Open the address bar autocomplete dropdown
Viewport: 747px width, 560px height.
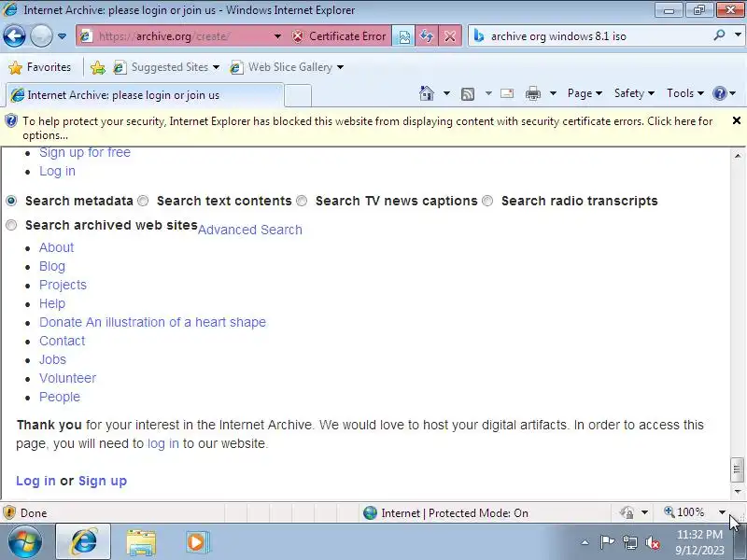(x=277, y=36)
